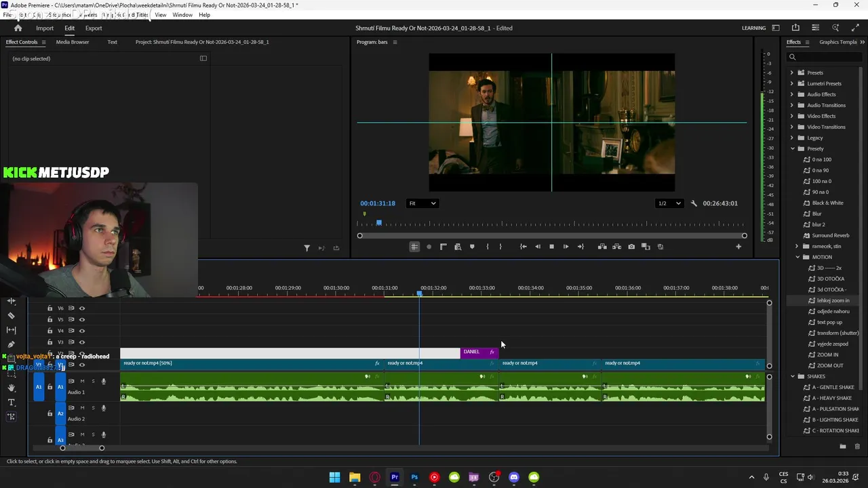
Task: Switch to Media Browser tab
Action: point(73,42)
